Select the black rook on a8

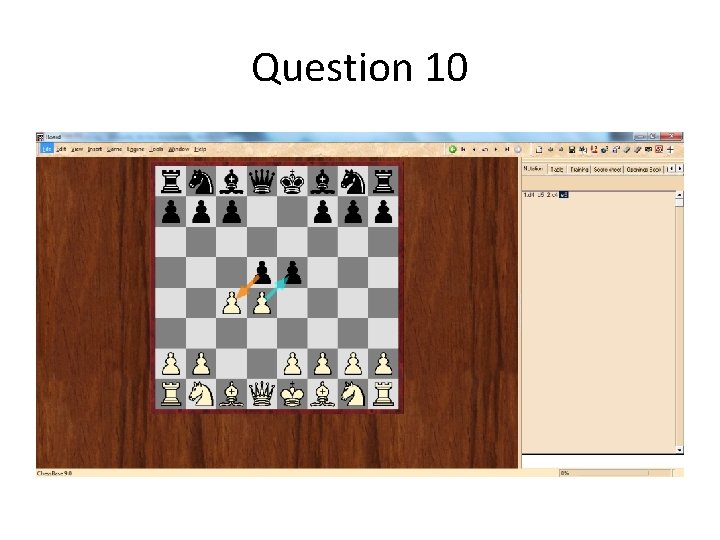(x=171, y=181)
